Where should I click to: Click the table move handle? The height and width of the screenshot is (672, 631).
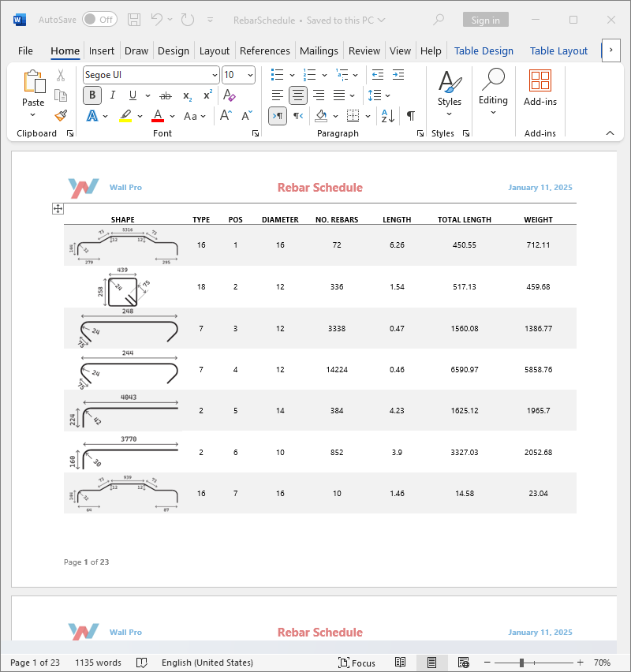click(58, 209)
